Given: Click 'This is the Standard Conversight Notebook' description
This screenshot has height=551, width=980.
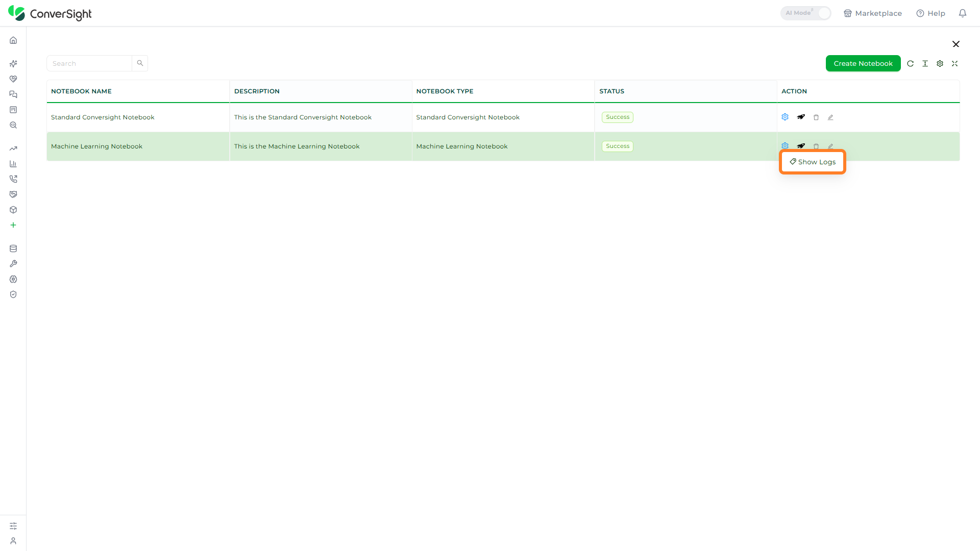Looking at the screenshot, I should pos(303,117).
